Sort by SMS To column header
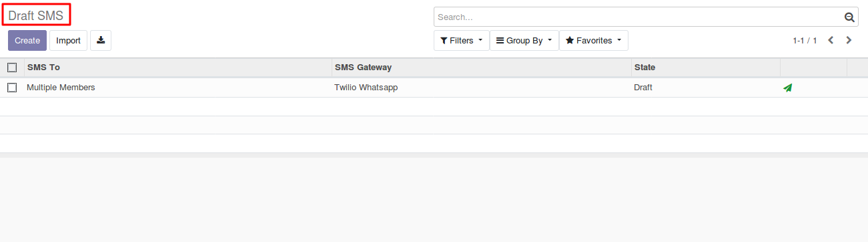 177,68
